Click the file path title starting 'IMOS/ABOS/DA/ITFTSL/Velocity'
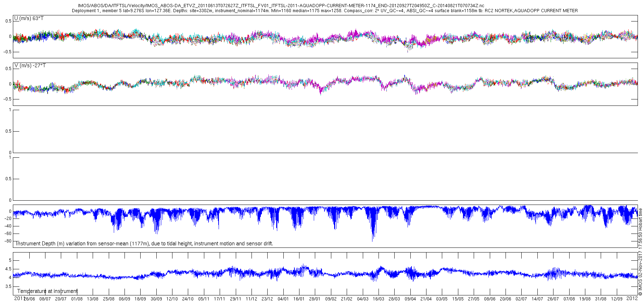This screenshot has width=644, height=304. pyautogui.click(x=281, y=6)
